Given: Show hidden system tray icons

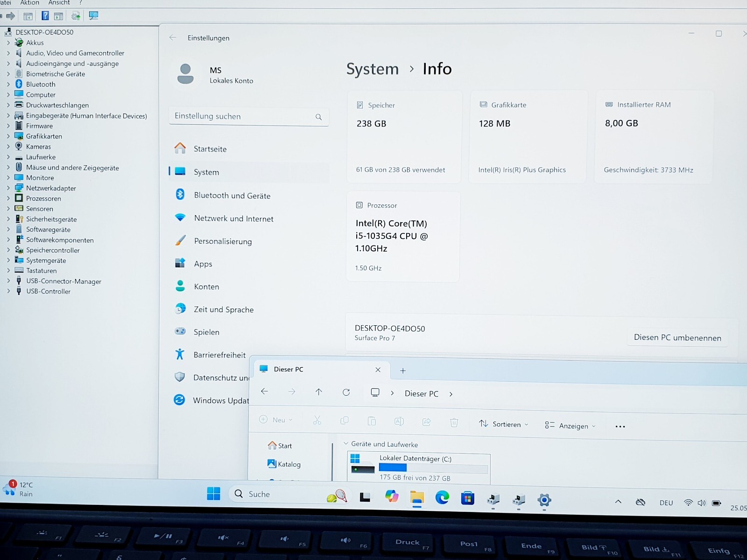Looking at the screenshot, I should 618,502.
